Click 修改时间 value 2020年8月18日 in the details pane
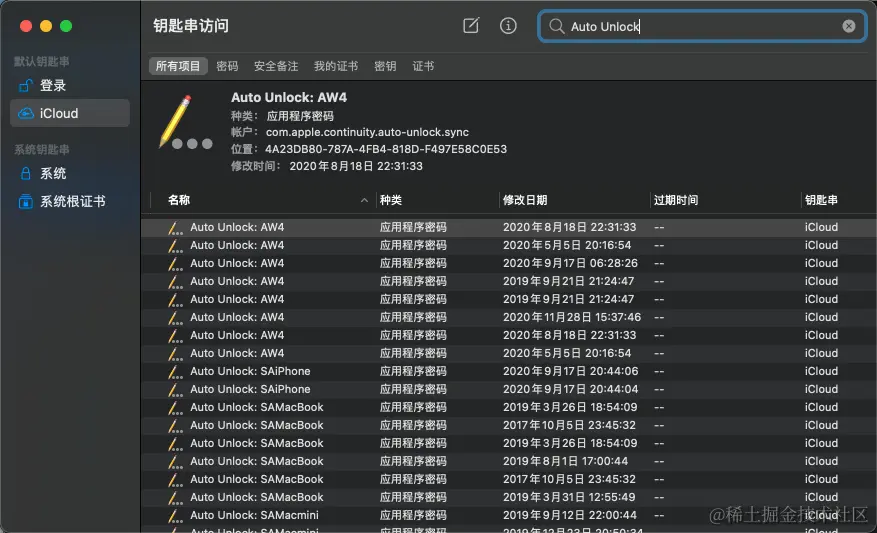The width and height of the screenshot is (877, 533). pyautogui.click(x=356, y=167)
